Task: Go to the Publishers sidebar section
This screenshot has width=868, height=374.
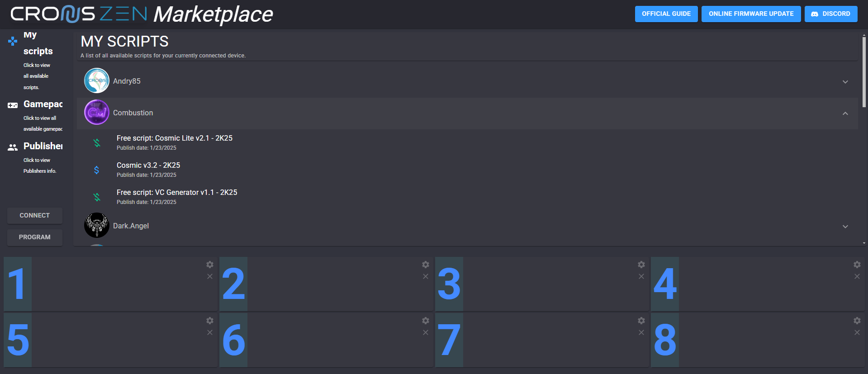Action: coord(43,146)
